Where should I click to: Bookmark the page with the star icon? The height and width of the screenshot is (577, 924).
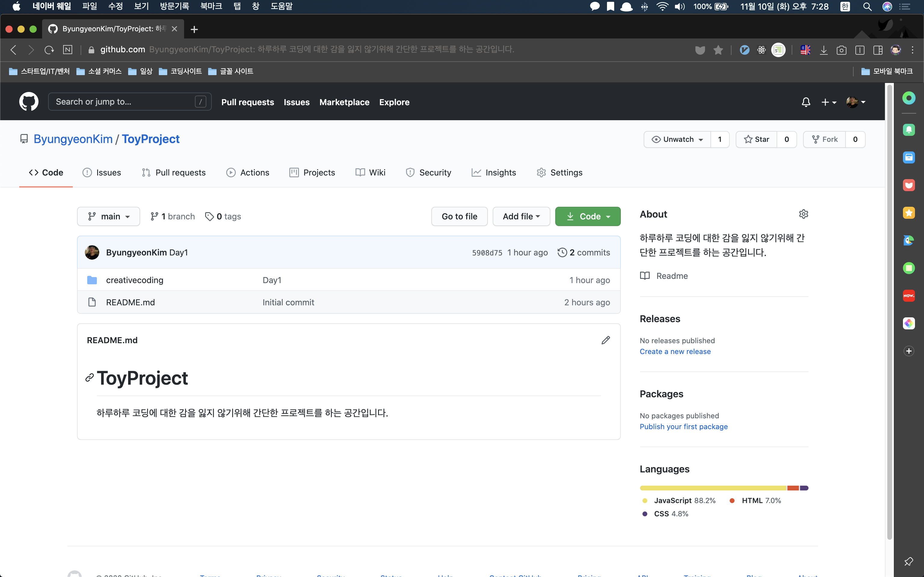tap(718, 50)
